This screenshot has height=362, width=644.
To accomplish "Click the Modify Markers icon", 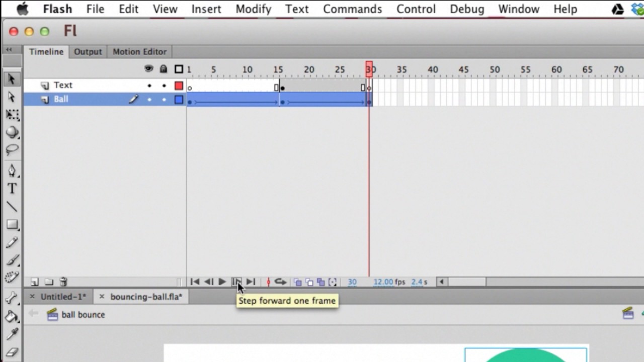I will [x=333, y=282].
